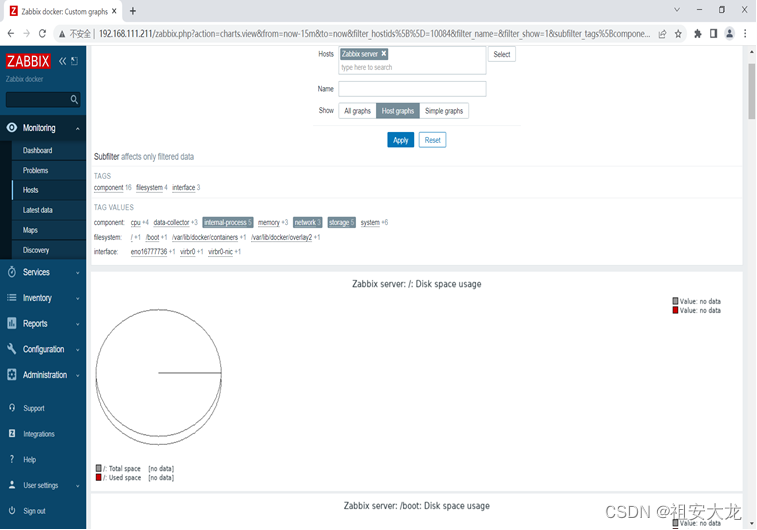Click the ZABBIX logo
757x530 pixels.
28,61
